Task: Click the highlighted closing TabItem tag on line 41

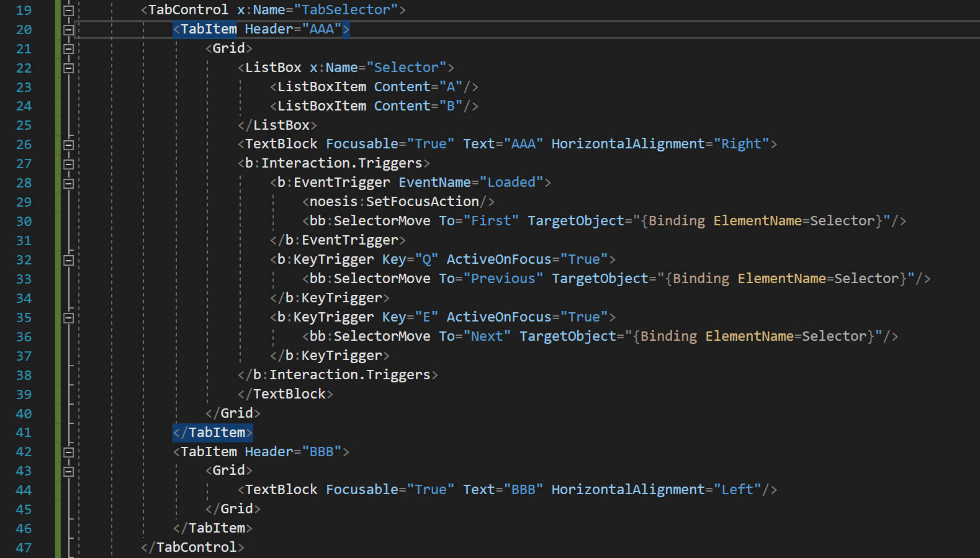Action: click(x=213, y=433)
